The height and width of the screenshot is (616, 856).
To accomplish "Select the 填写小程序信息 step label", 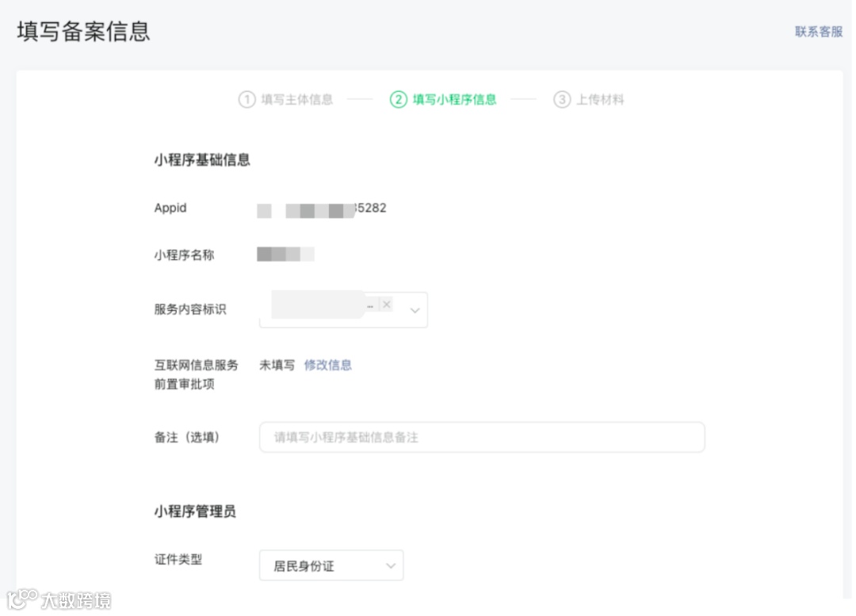I will coord(454,100).
